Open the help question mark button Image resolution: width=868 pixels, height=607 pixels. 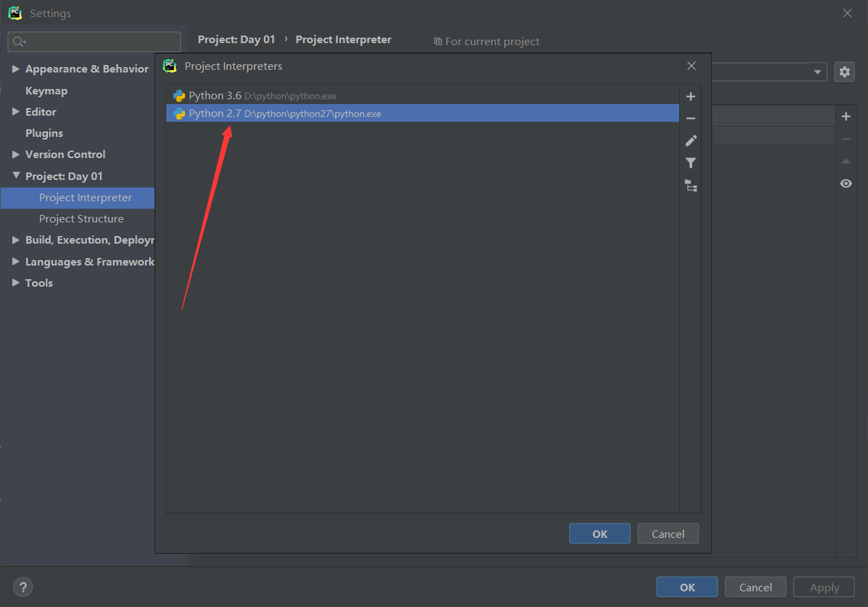[x=23, y=587]
